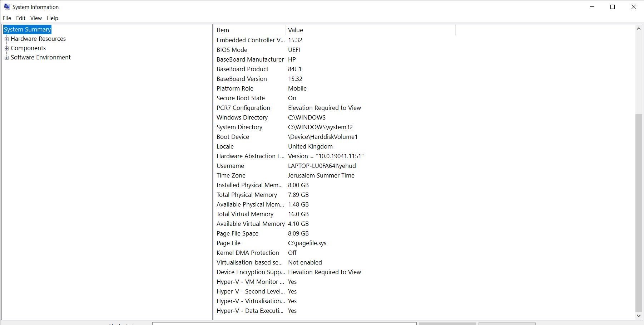Viewport: 644px width, 325px height.
Task: Select the Software Environment tree label
Action: [41, 57]
